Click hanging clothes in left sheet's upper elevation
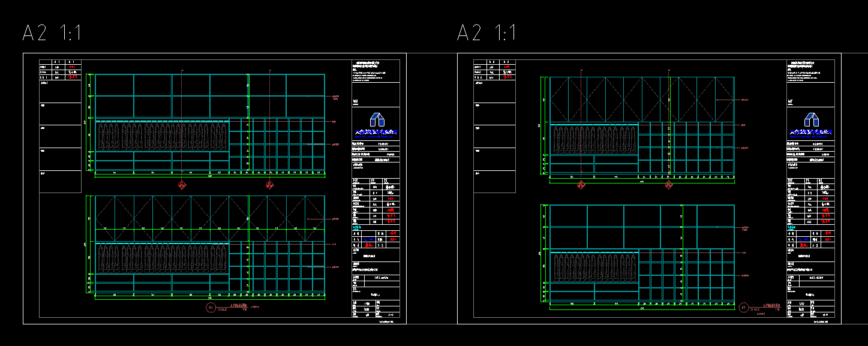The height and width of the screenshot is (346, 868). pyautogui.click(x=162, y=137)
